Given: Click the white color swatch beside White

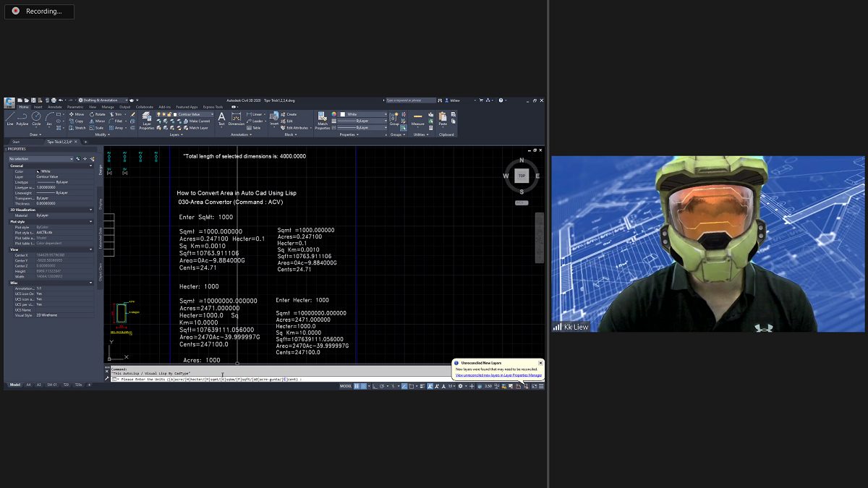Looking at the screenshot, I should tap(344, 114).
